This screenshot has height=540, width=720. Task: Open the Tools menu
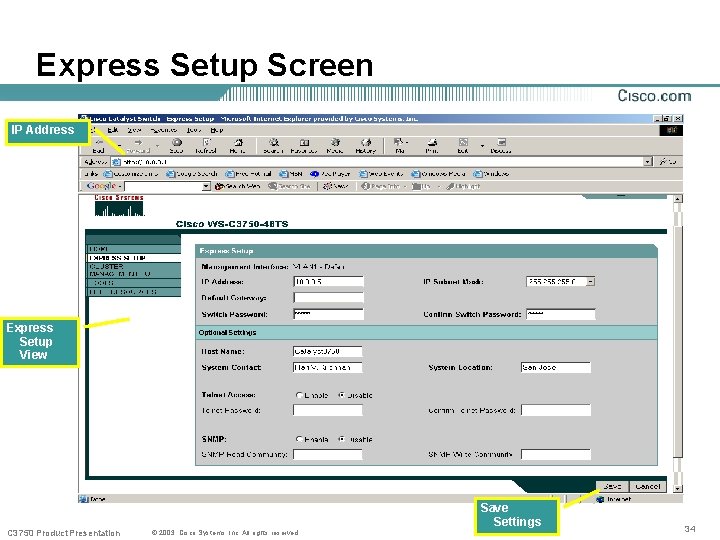[x=194, y=130]
